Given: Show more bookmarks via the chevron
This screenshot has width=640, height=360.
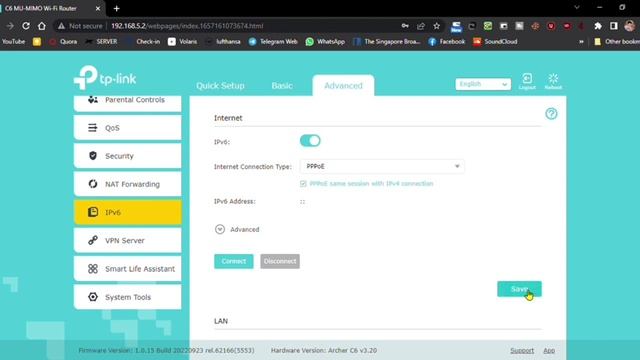Looking at the screenshot, I should coord(581,42).
